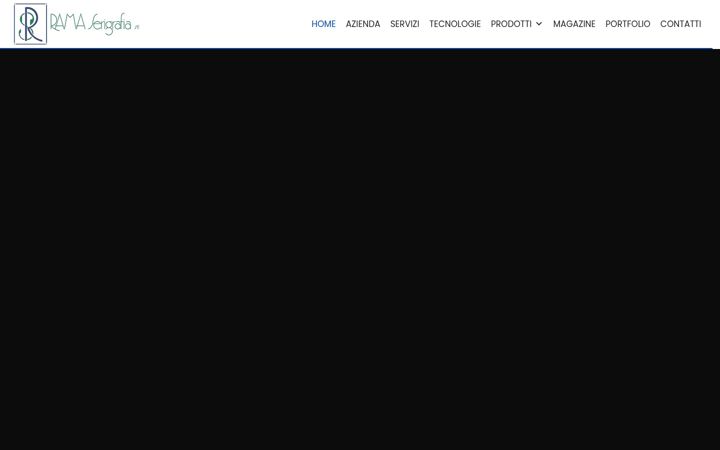Image resolution: width=720 pixels, height=450 pixels.
Task: Go to the AZIENDA page
Action: 363,24
